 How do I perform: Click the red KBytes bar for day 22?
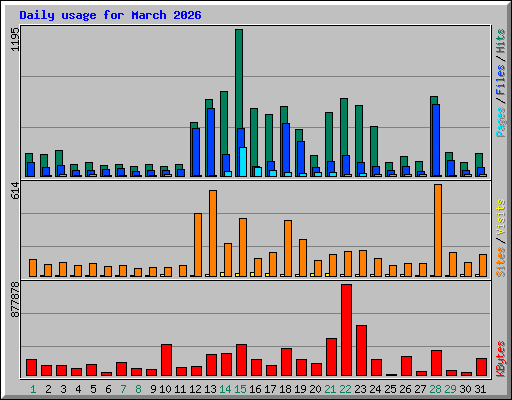point(346,330)
